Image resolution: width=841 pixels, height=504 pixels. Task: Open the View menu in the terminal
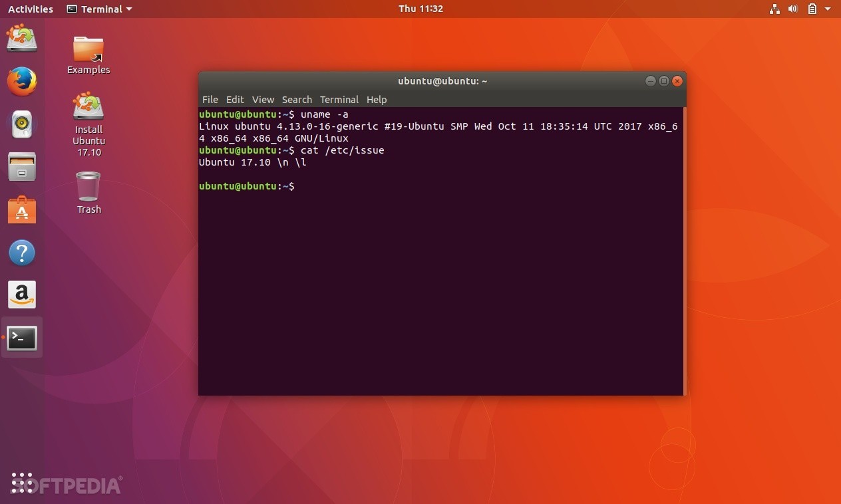coord(263,99)
